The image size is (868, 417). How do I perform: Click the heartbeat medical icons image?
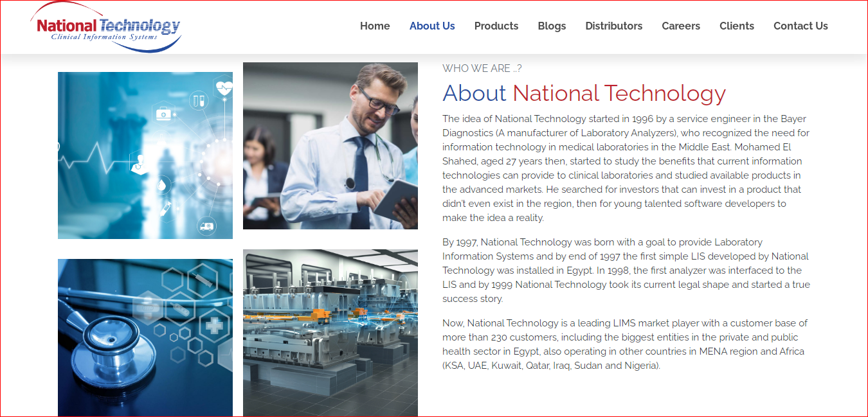coord(145,155)
